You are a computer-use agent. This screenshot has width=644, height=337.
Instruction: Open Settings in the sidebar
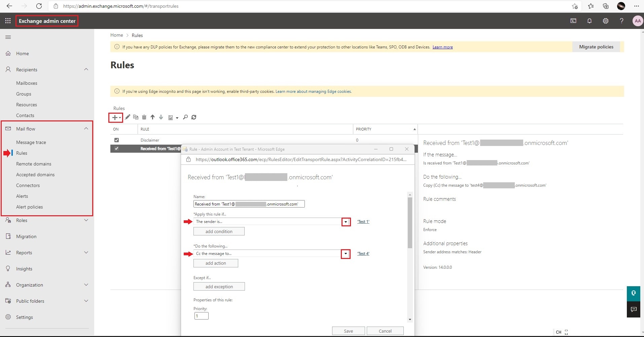[25, 317]
